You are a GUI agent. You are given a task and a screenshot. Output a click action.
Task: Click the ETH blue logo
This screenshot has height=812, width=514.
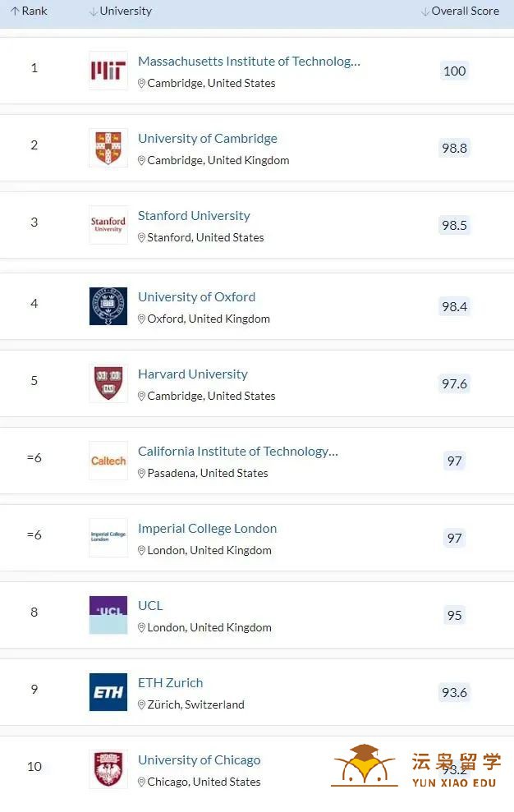coord(108,692)
